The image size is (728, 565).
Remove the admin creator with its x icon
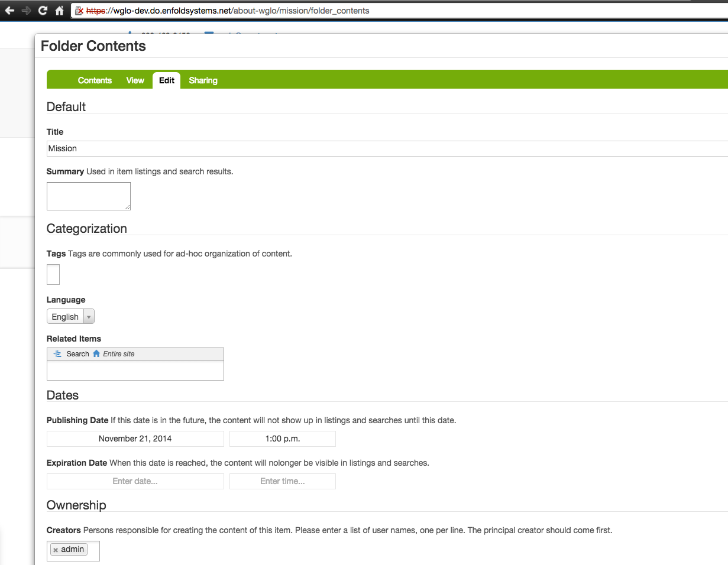(56, 550)
